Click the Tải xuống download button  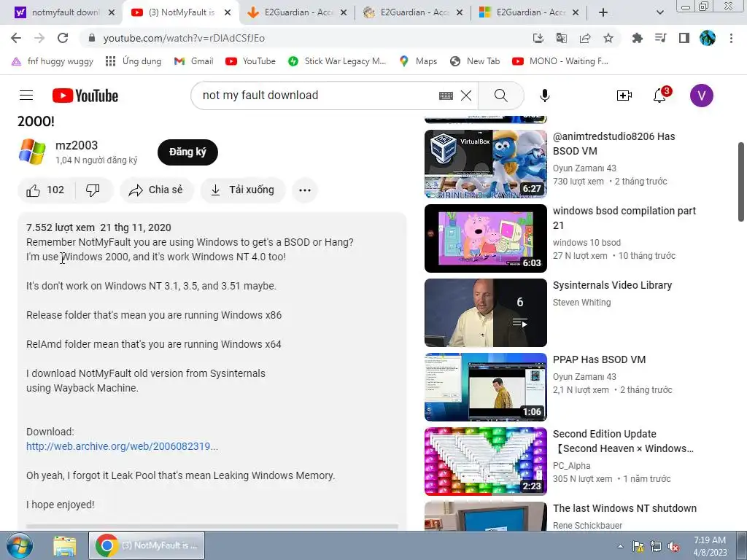[243, 190]
